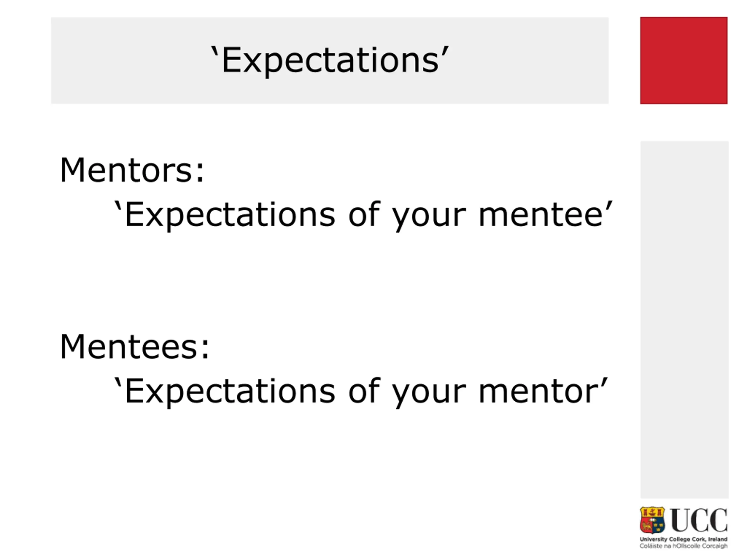Viewport: 747px width, 560px height.
Task: Open the 'University College Cork, Ireland' caption
Action: tap(683, 539)
